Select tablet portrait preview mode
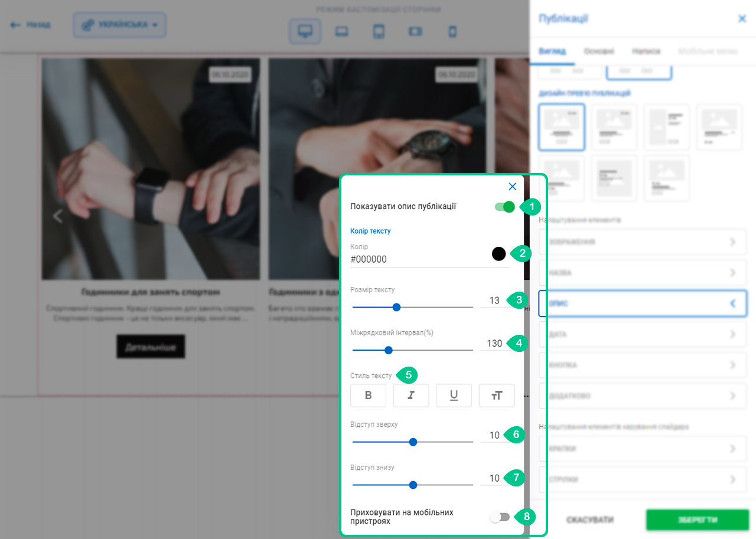Image resolution: width=756 pixels, height=539 pixels. pyautogui.click(x=379, y=31)
